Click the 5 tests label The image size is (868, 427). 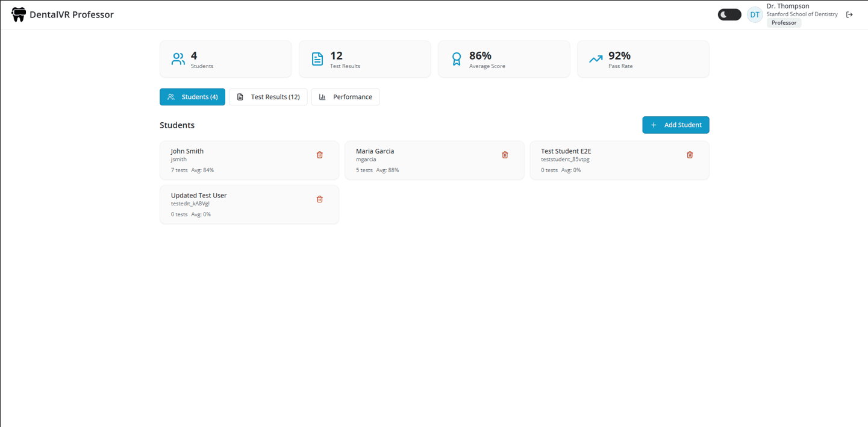[364, 170]
